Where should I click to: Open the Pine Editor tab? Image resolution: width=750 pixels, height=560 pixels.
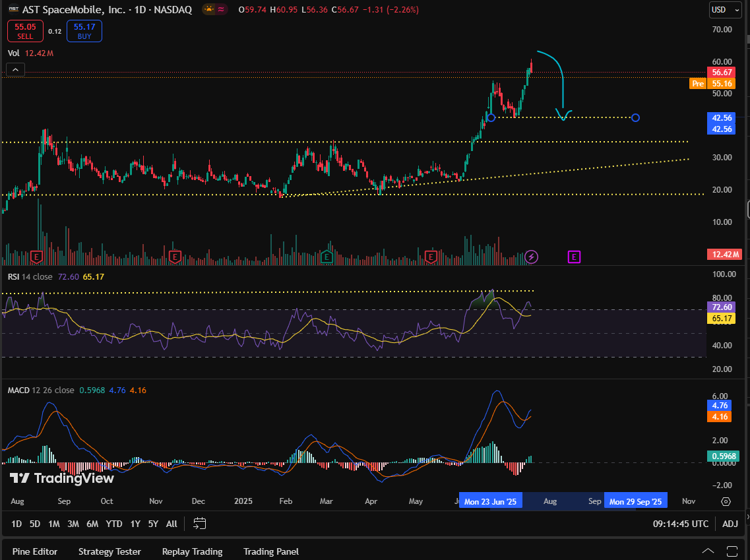[x=35, y=551]
